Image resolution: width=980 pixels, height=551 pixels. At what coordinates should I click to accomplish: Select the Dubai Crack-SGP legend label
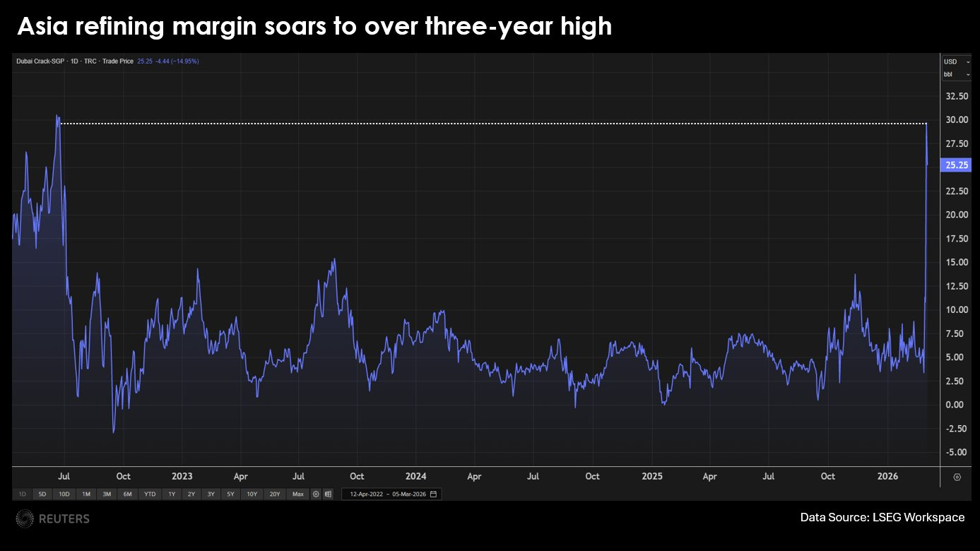pos(40,61)
